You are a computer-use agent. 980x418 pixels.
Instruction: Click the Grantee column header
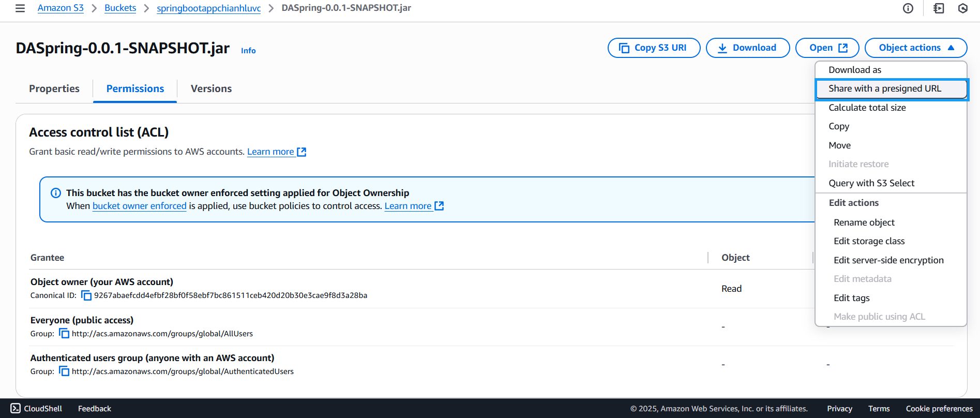(x=47, y=258)
